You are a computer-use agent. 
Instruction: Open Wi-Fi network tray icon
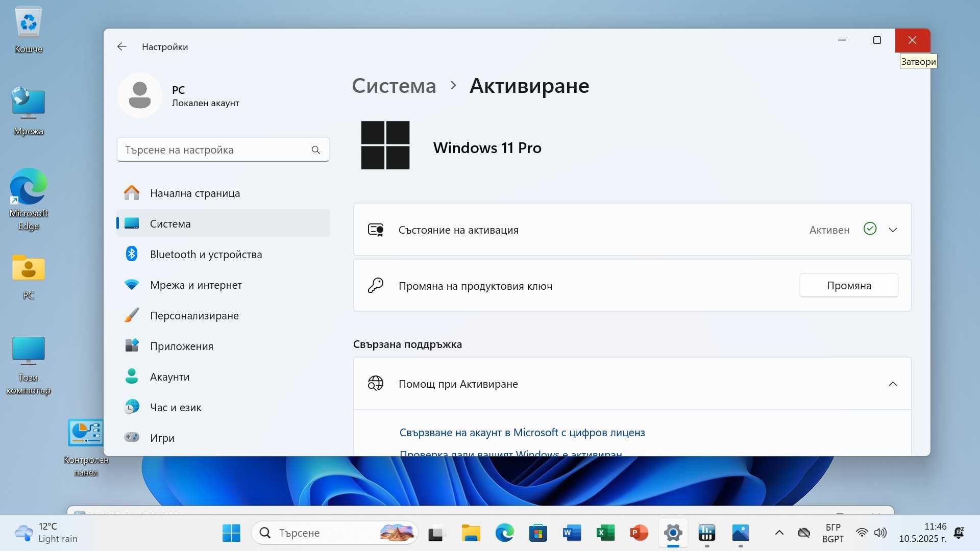[x=862, y=533]
